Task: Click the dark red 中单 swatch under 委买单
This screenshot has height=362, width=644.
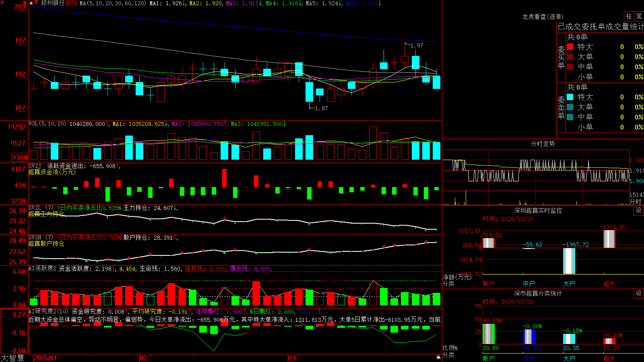Action: click(x=570, y=66)
